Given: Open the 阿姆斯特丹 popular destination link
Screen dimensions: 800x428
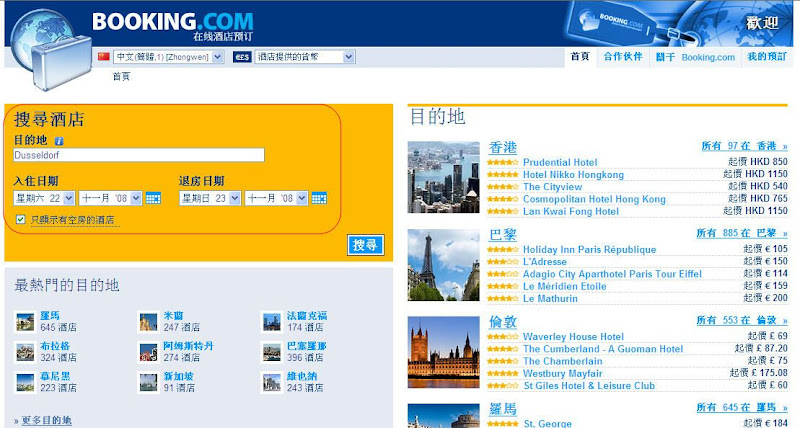Looking at the screenshot, I should [x=188, y=346].
